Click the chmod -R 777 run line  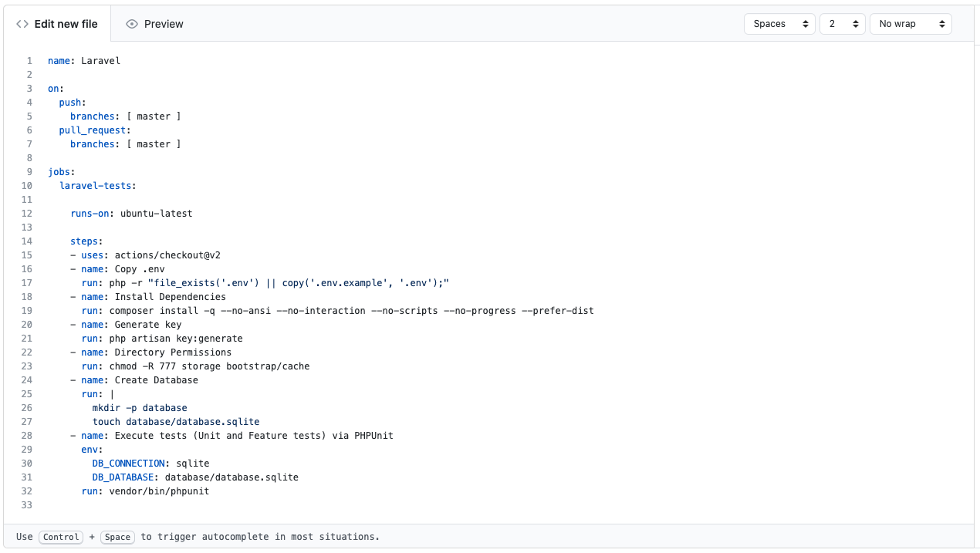point(195,366)
